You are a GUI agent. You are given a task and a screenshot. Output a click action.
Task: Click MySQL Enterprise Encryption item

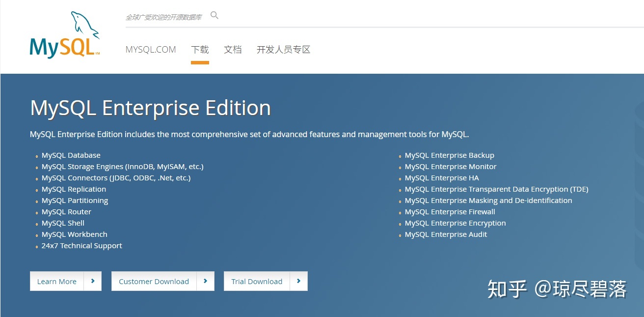(456, 223)
